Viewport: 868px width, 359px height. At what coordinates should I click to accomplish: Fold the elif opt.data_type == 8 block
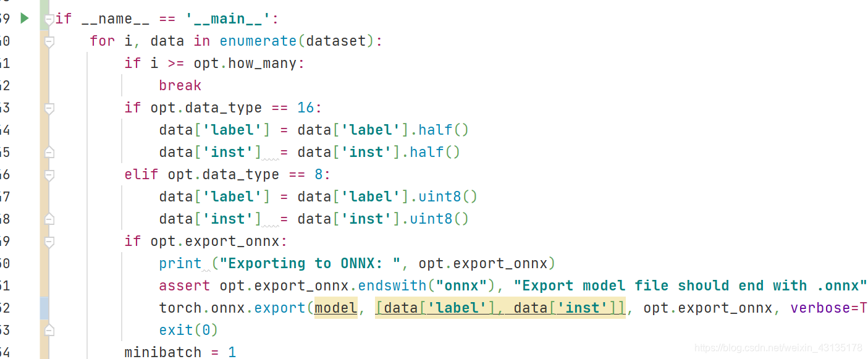(x=49, y=175)
